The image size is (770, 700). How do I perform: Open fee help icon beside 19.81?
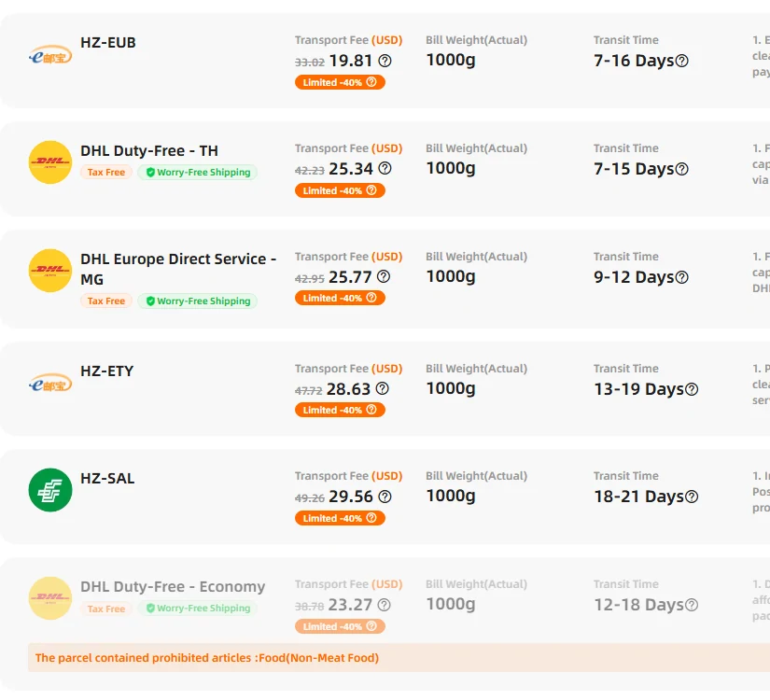coord(385,61)
